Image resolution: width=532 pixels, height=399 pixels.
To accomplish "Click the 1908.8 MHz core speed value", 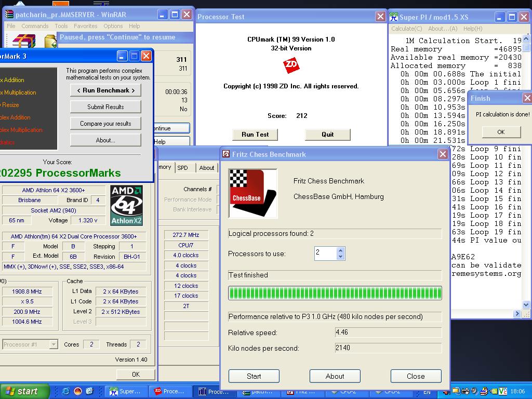I will point(27,291).
